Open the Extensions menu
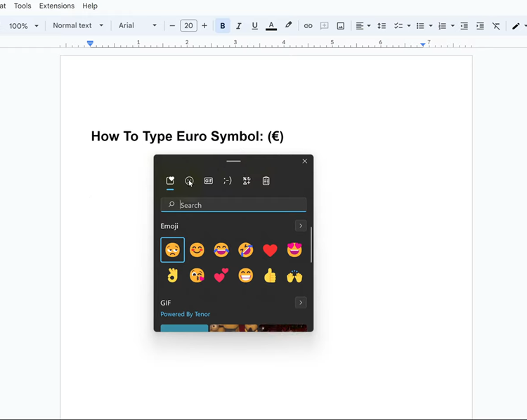527x420 pixels. coord(57,6)
